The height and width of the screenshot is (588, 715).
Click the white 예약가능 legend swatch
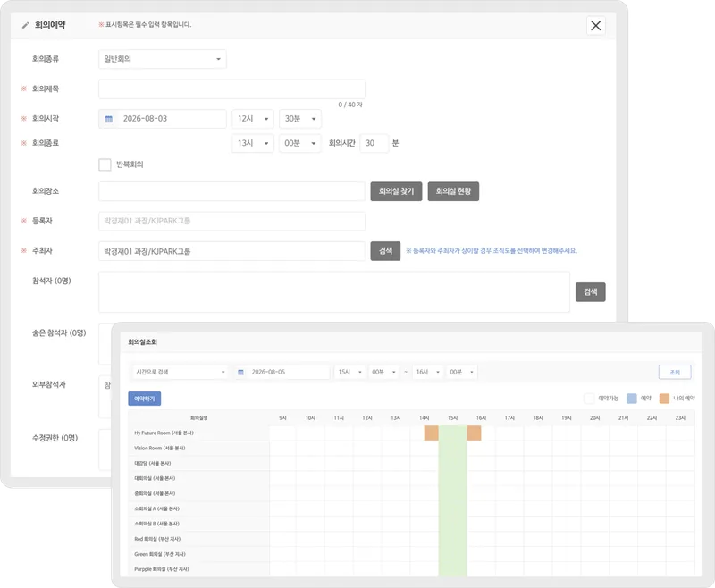pyautogui.click(x=589, y=399)
